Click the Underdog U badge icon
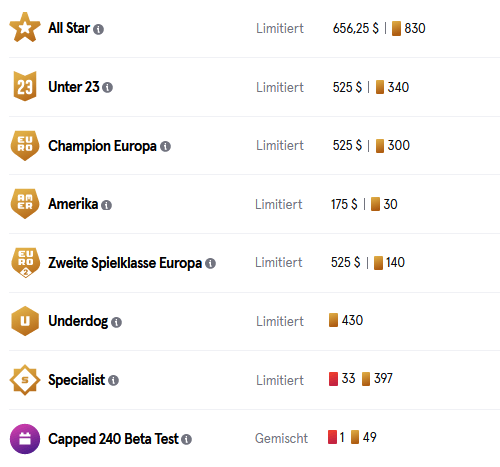Screen dimensions: 500x467 (25, 321)
